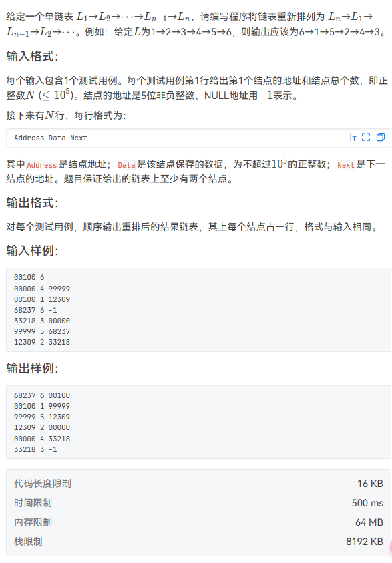This screenshot has height=563, width=392.
Task: Click the '输出样例:' heading
Action: [x=32, y=368]
